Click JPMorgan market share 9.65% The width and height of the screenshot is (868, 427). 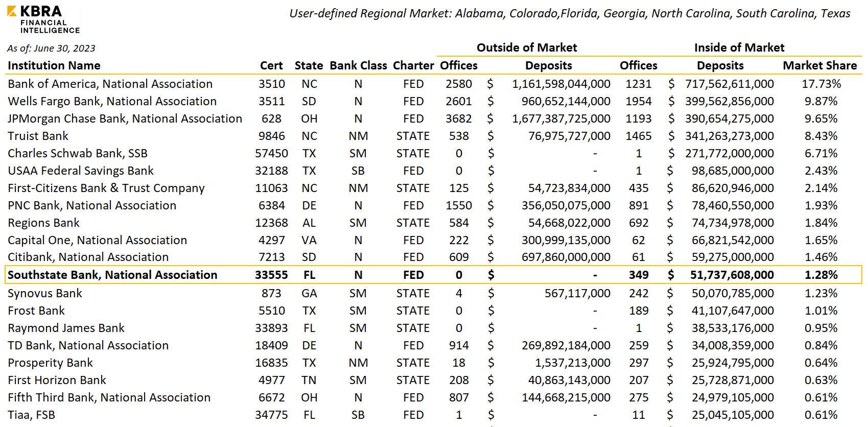point(821,118)
